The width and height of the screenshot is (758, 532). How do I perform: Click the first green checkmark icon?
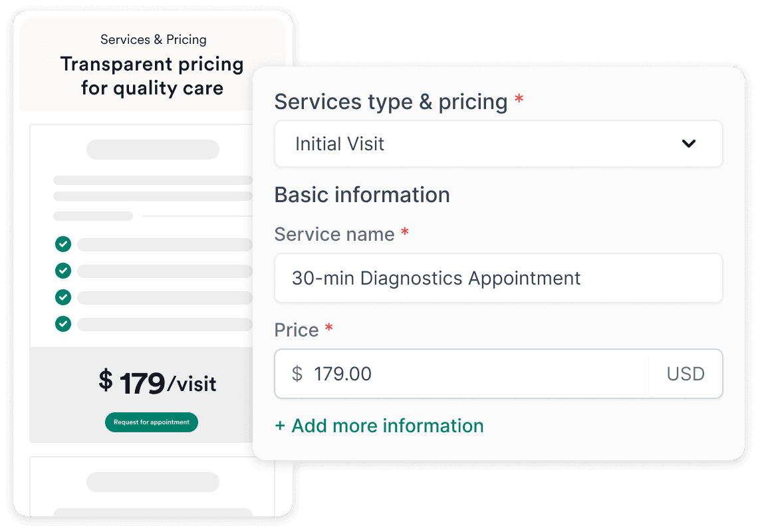(x=63, y=244)
